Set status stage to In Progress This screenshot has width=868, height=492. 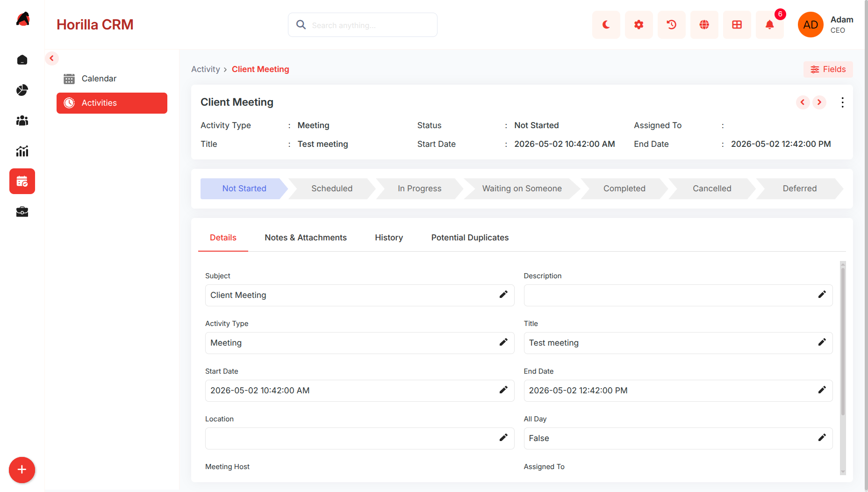[x=419, y=188]
